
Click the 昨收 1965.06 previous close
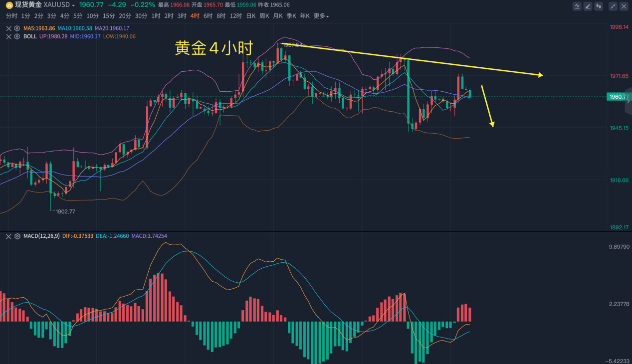tap(274, 5)
